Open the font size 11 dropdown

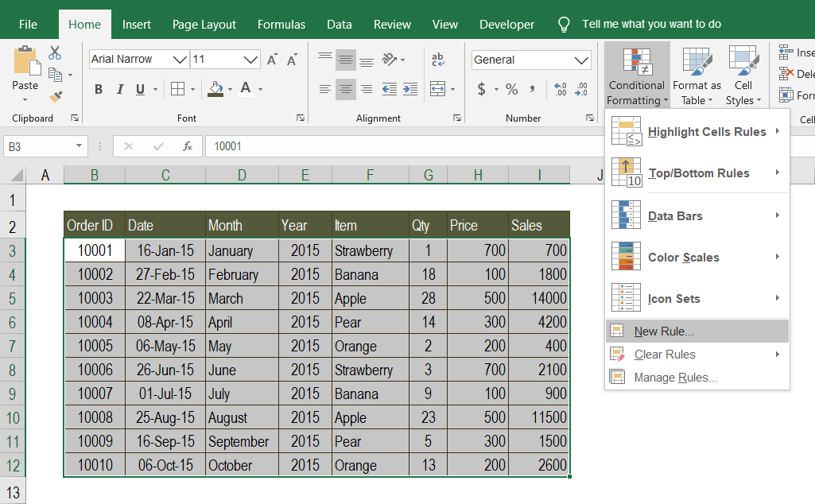click(x=250, y=60)
